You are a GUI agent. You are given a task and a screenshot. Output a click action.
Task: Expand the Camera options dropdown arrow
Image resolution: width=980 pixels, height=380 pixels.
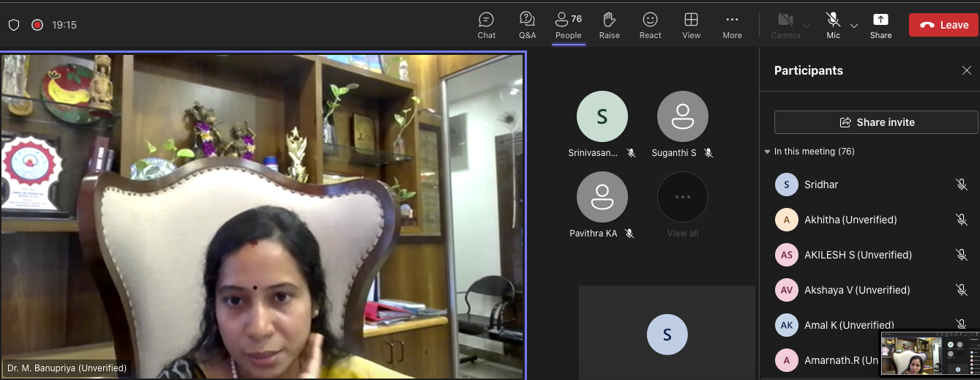[807, 26]
